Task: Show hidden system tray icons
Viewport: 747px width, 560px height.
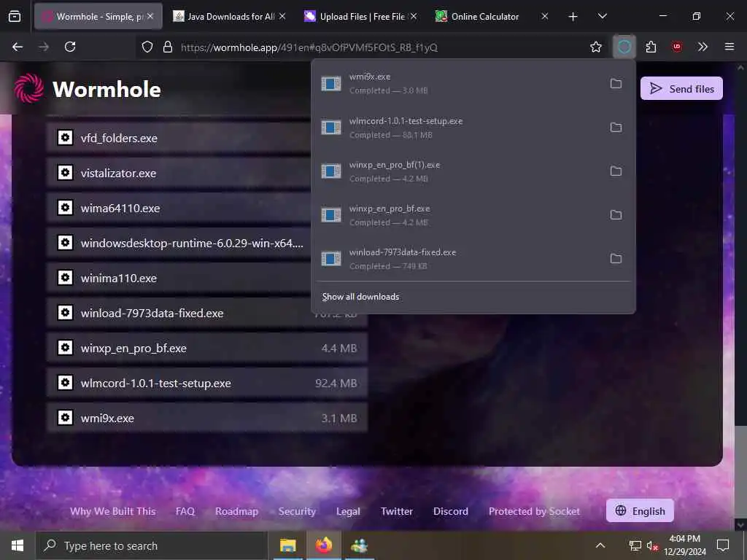Action: 600,545
